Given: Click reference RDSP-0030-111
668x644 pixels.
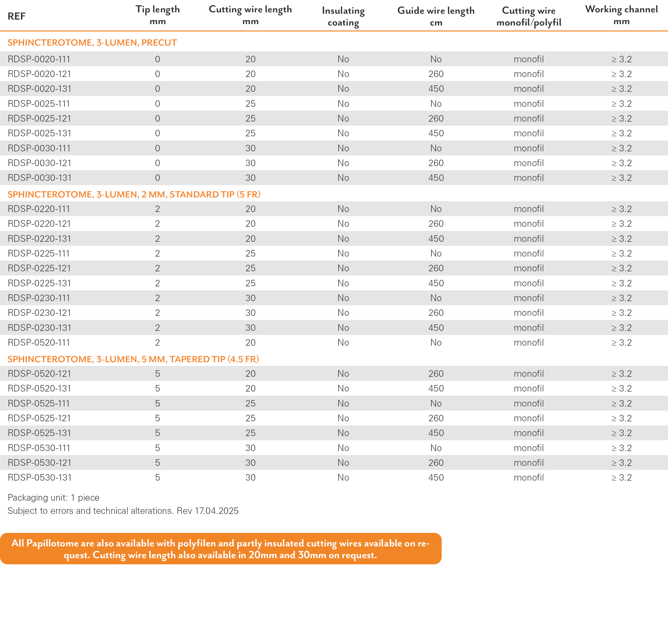Looking at the screenshot, I should (x=39, y=148).
